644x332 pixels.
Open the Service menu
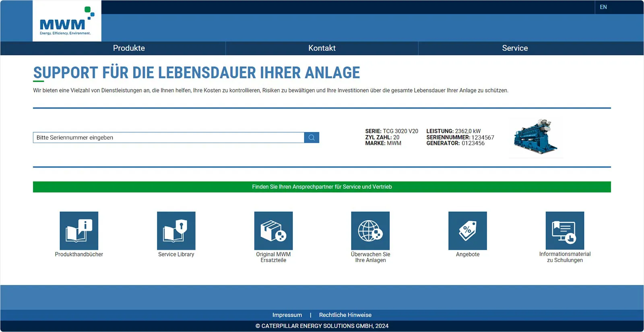click(x=515, y=48)
